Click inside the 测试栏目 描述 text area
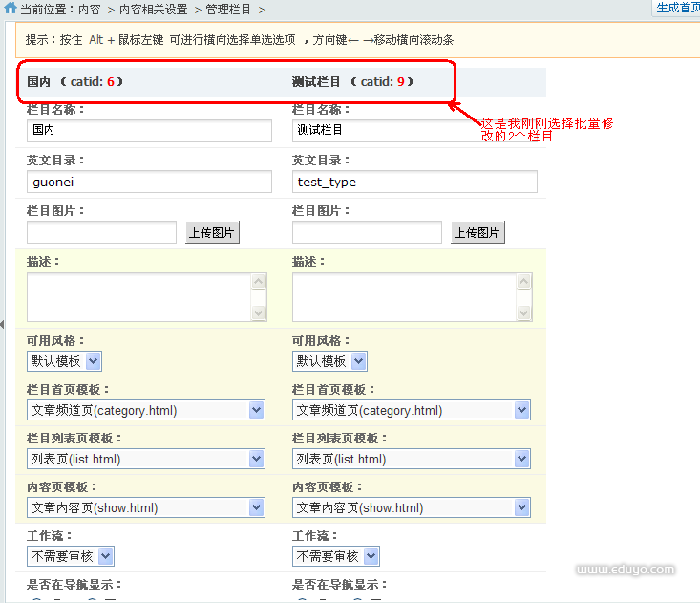Screen dimensions: 700x603 pos(404,297)
